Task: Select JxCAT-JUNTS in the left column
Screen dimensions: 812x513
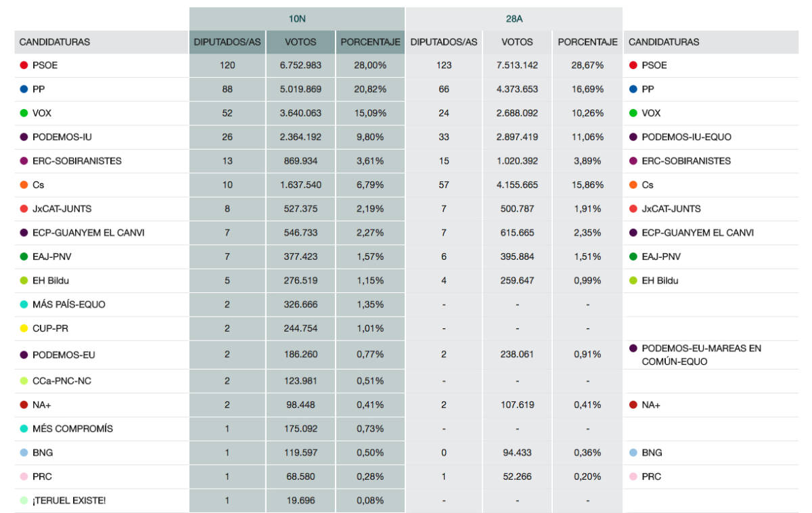Action: click(x=62, y=208)
